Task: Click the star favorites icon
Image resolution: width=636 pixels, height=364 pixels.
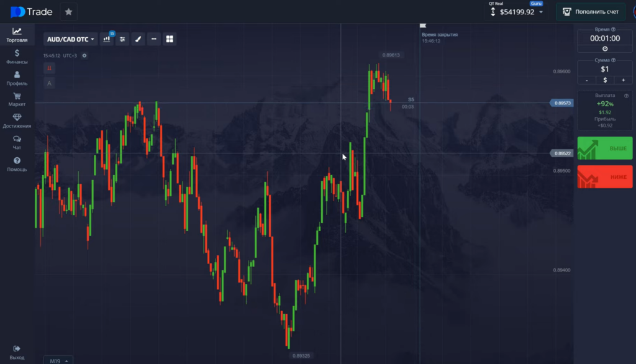Action: [68, 12]
